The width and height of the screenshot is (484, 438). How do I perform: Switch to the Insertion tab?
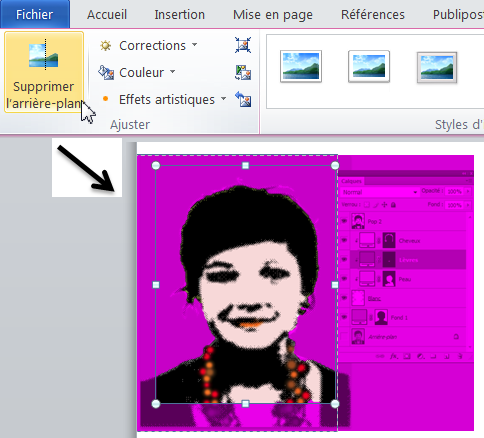179,15
